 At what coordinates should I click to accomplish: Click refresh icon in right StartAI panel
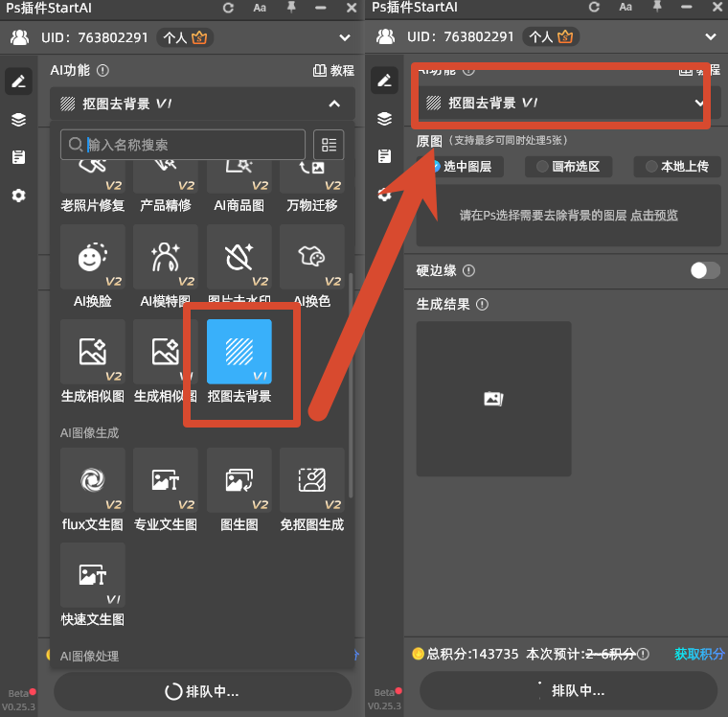[594, 7]
